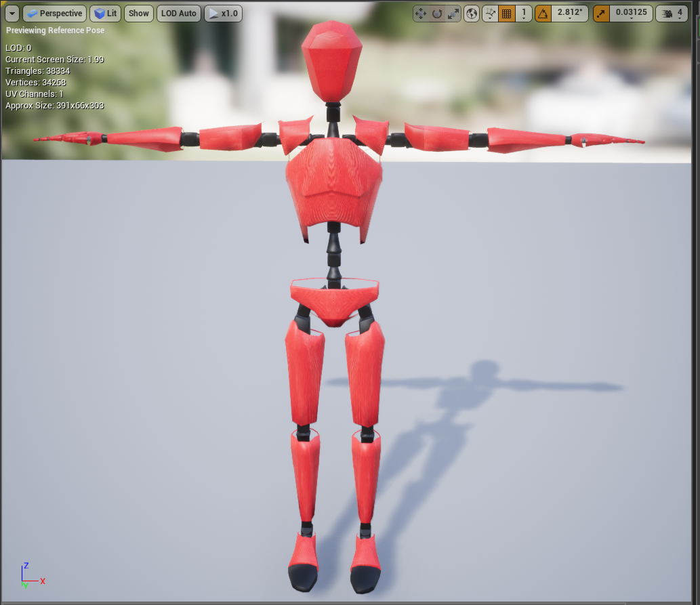
Task: Toggle rotation angle snapping
Action: pyautogui.click(x=543, y=14)
